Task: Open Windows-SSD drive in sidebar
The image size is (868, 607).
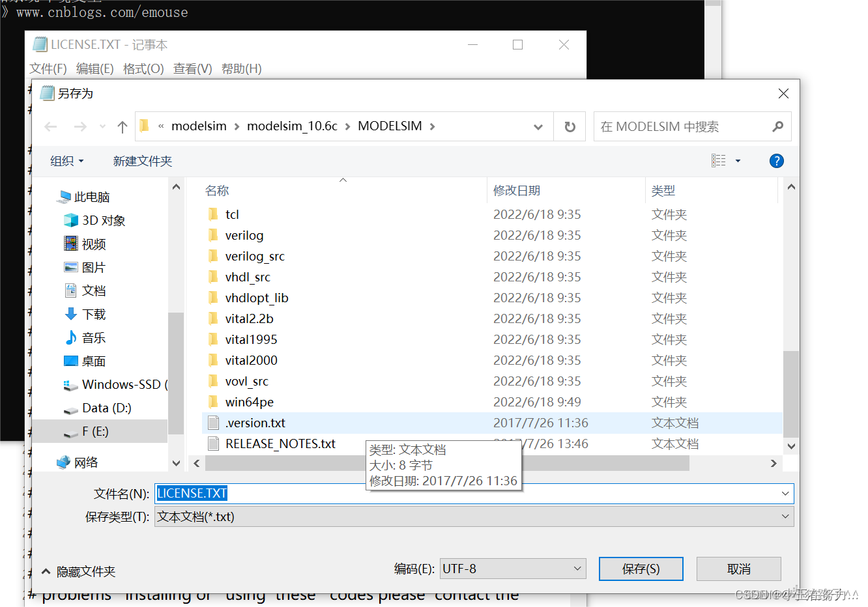Action: tap(115, 384)
